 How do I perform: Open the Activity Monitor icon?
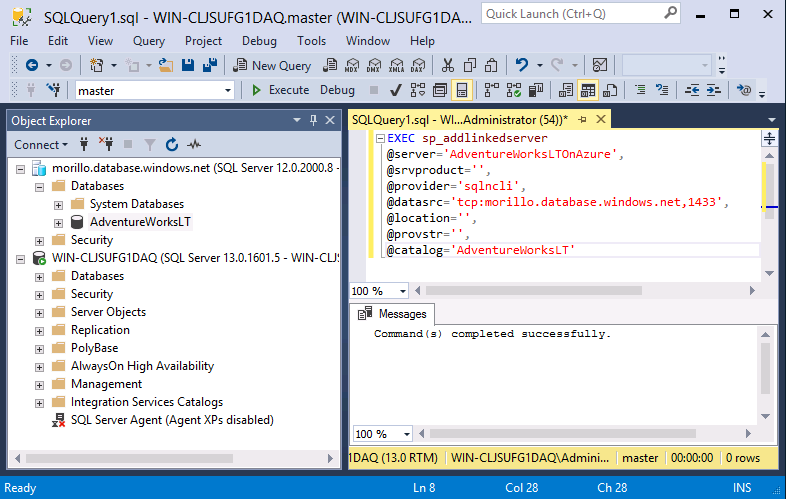(x=600, y=65)
